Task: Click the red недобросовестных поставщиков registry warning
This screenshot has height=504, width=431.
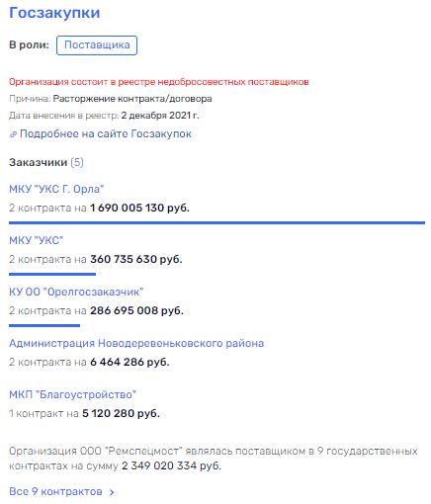Action: (159, 82)
